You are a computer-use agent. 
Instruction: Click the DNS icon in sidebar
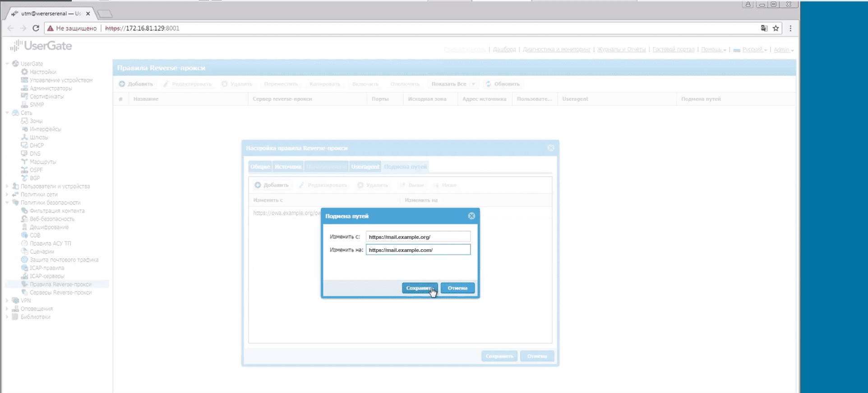pyautogui.click(x=25, y=153)
